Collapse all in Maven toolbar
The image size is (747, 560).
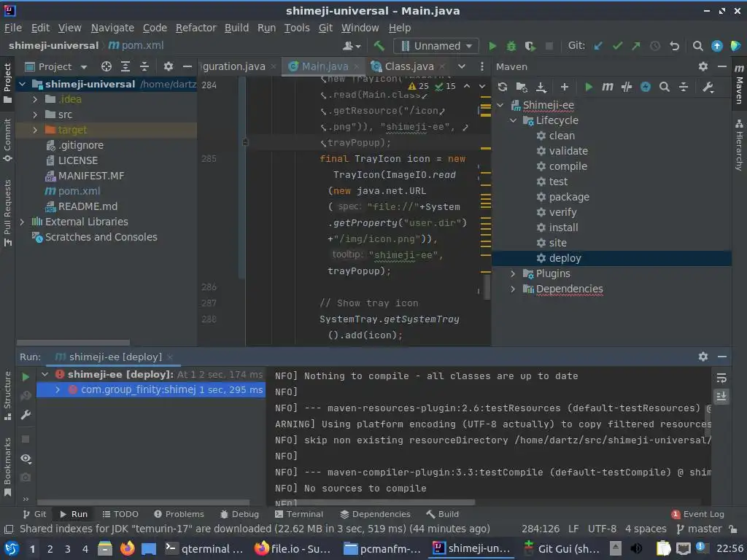[683, 87]
